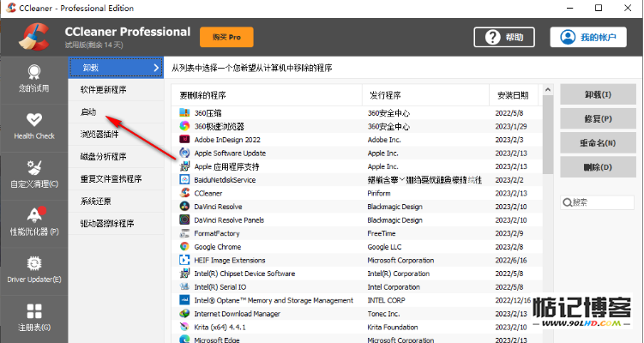Viewport: 644px width, 343px height.
Task: Select the Apple 应用程序支持 row
Action: [x=357, y=166]
